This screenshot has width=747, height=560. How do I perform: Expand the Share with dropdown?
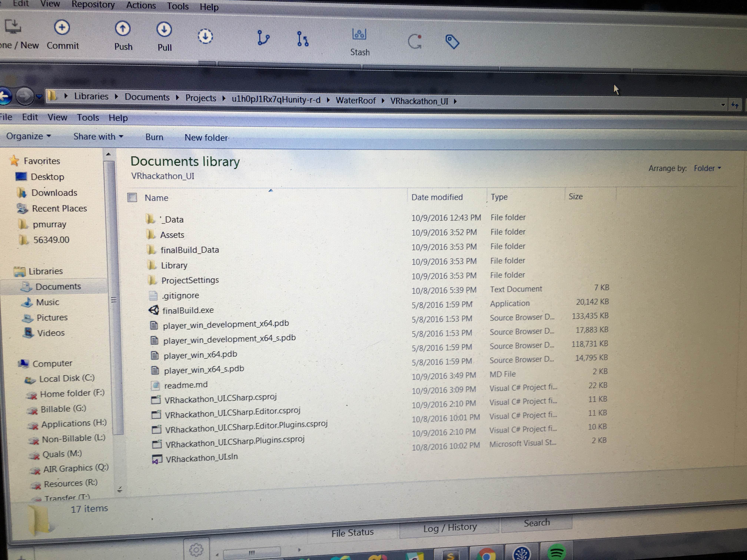coord(98,137)
